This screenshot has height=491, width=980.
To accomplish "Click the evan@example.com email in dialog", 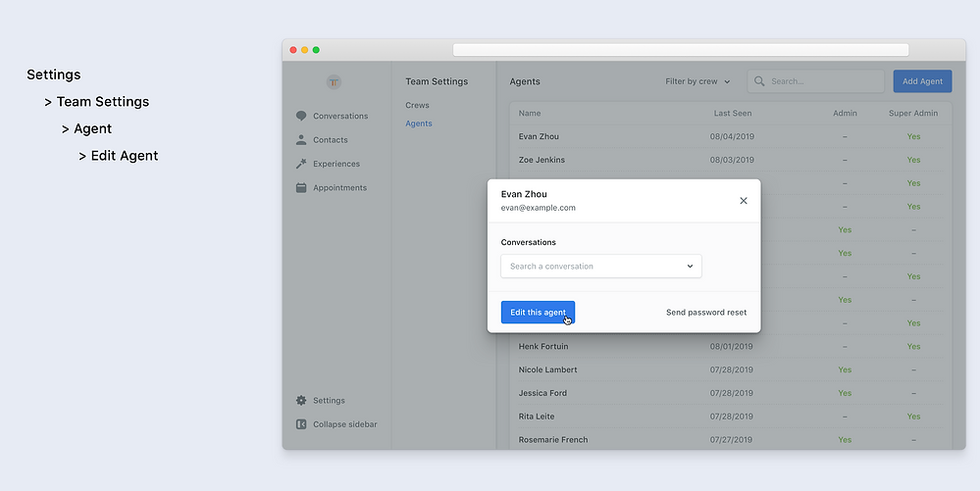I will coord(539,208).
